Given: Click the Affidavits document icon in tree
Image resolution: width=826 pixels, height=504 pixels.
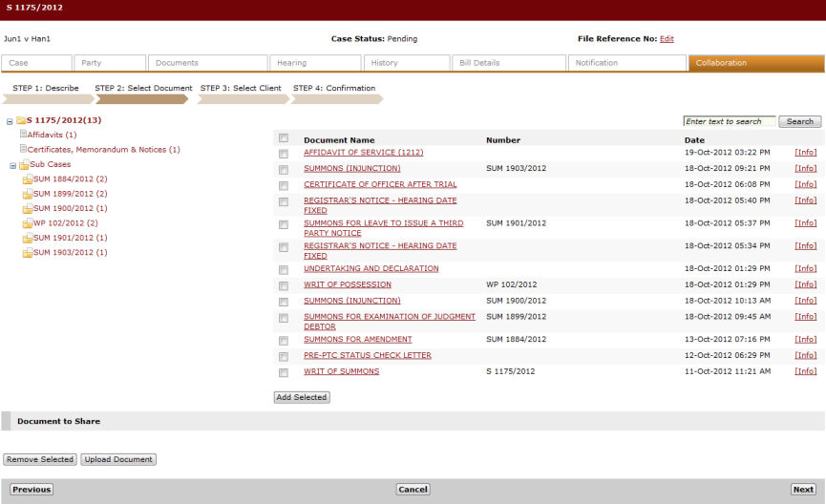Looking at the screenshot, I should point(23,135).
